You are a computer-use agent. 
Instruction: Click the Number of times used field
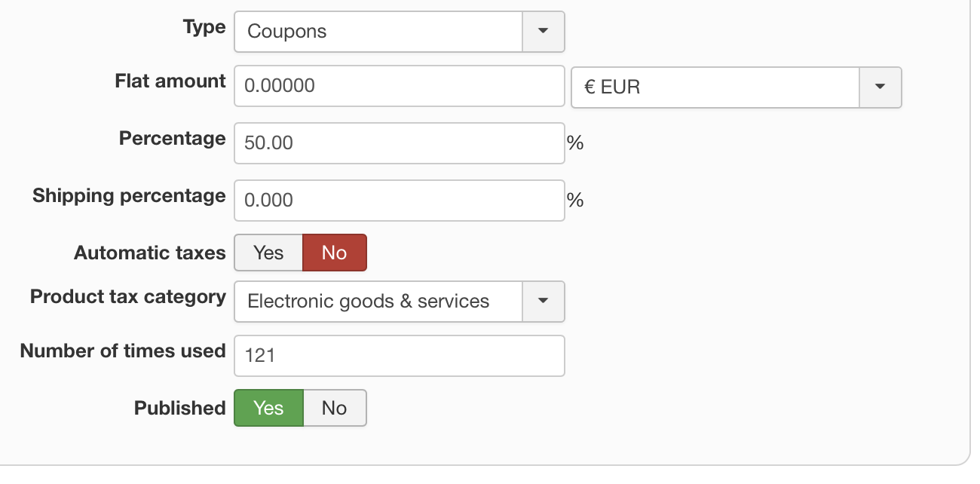[400, 356]
